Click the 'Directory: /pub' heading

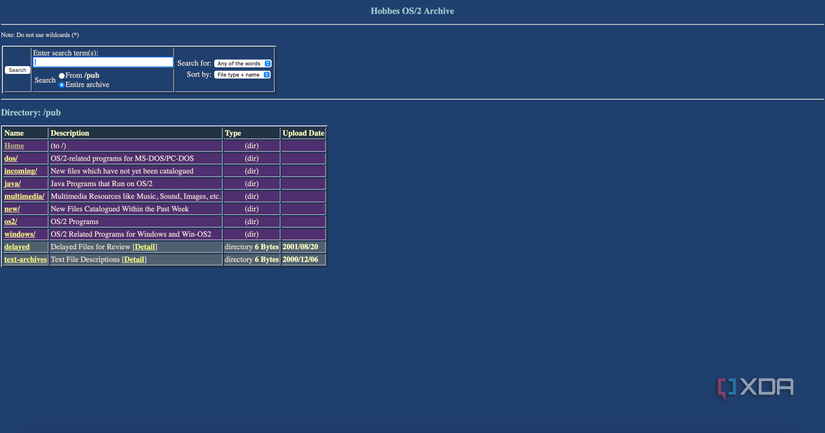point(31,113)
